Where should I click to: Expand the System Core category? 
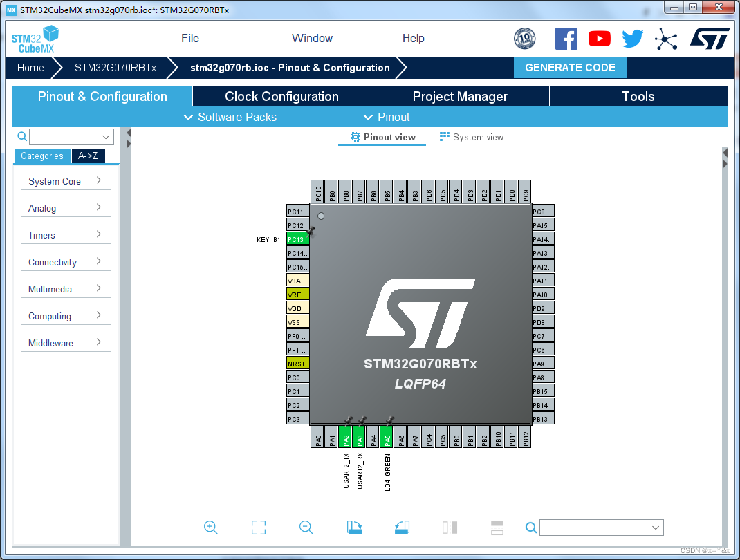pos(66,181)
